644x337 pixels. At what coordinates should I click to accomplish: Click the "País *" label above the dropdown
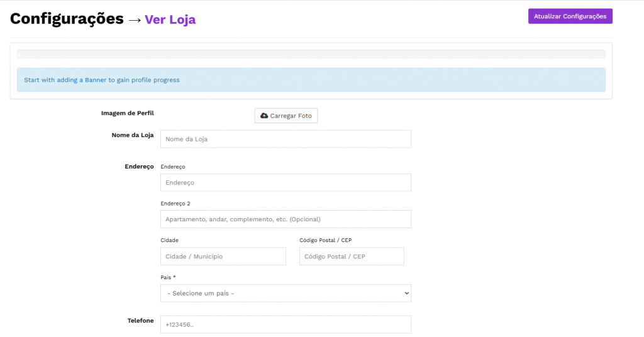[169, 277]
